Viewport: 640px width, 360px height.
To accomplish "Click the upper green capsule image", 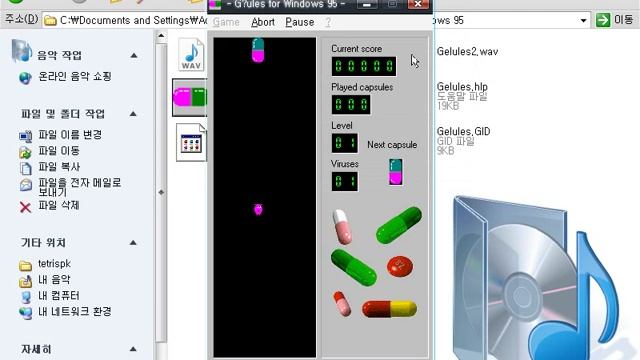I will (399, 225).
